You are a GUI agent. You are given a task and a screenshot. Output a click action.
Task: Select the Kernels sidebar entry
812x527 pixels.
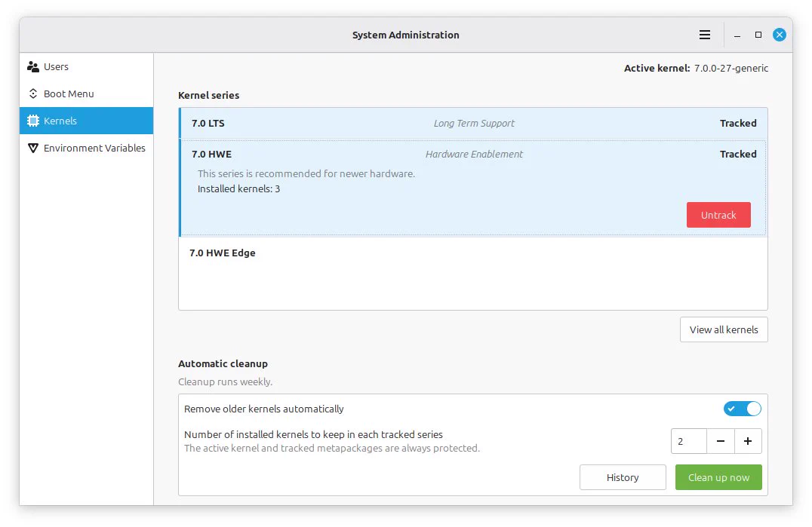click(x=87, y=121)
